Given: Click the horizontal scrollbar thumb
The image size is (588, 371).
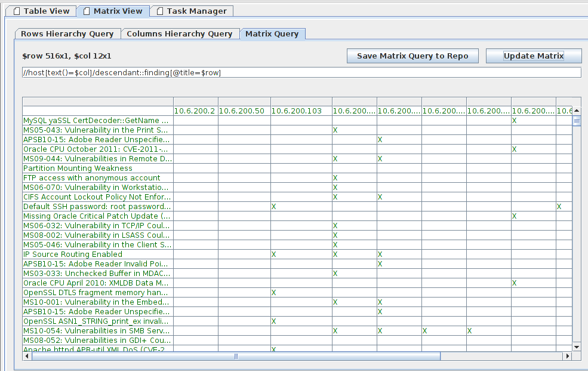Looking at the screenshot, I should [236, 356].
